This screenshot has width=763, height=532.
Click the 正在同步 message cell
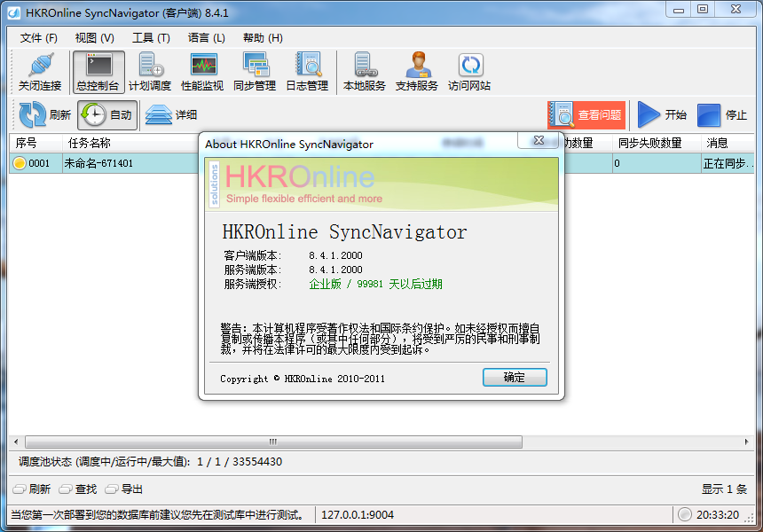pos(728,163)
